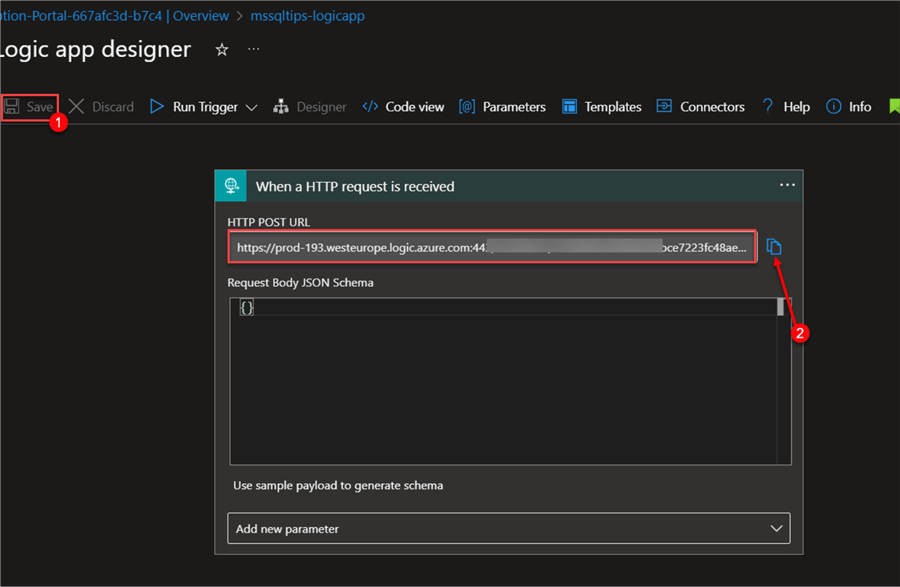This screenshot has width=900, height=587.
Task: Click the Connectors arrow icon
Action: point(664,107)
